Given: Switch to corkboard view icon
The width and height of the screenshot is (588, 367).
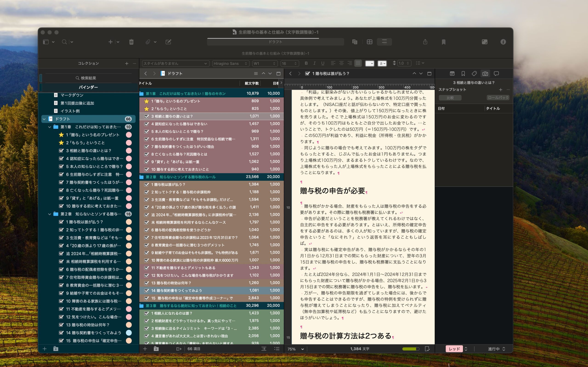Looking at the screenshot, I should pyautogui.click(x=369, y=42).
